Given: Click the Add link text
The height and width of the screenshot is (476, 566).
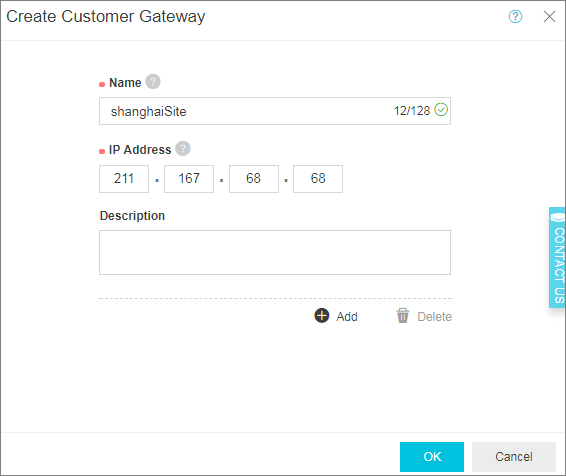Looking at the screenshot, I should point(347,316).
